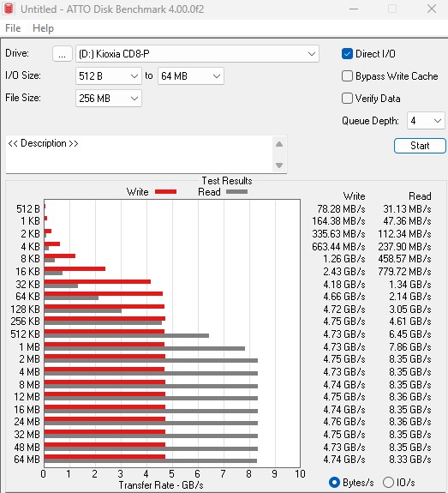Click the disabled maximize window button
448x493 pixels.
(392, 9)
